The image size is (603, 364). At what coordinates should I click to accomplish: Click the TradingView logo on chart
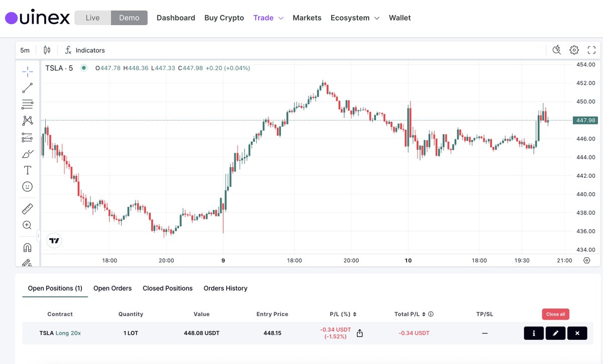[54, 240]
